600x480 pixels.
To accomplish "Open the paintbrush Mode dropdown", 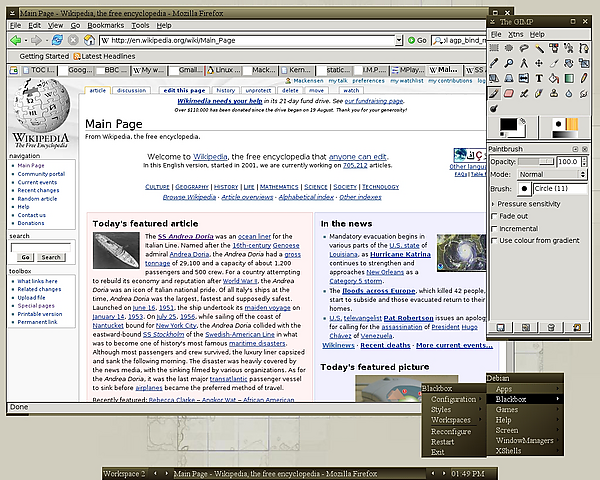I will tap(551, 174).
